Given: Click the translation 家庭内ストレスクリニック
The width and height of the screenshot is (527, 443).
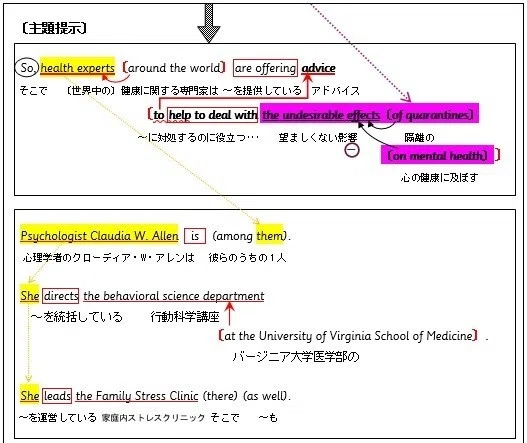Looking at the screenshot, I should [153, 418].
